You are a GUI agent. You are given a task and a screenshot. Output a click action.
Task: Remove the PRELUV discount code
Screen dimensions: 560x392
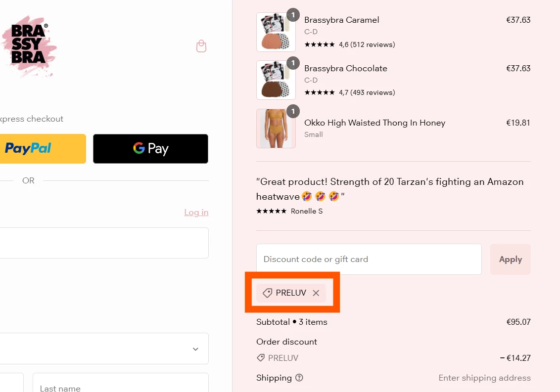(316, 293)
